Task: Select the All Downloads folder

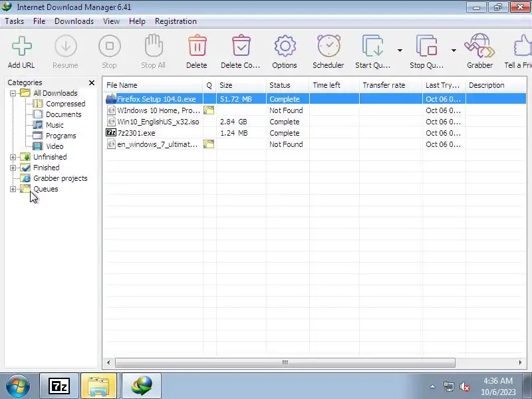Action: pos(55,93)
